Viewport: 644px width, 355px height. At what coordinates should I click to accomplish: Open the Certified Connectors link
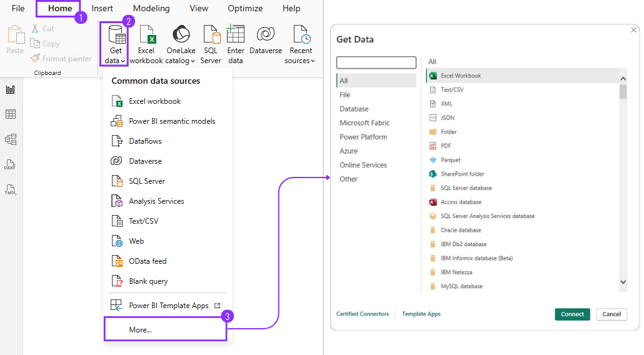tap(363, 314)
